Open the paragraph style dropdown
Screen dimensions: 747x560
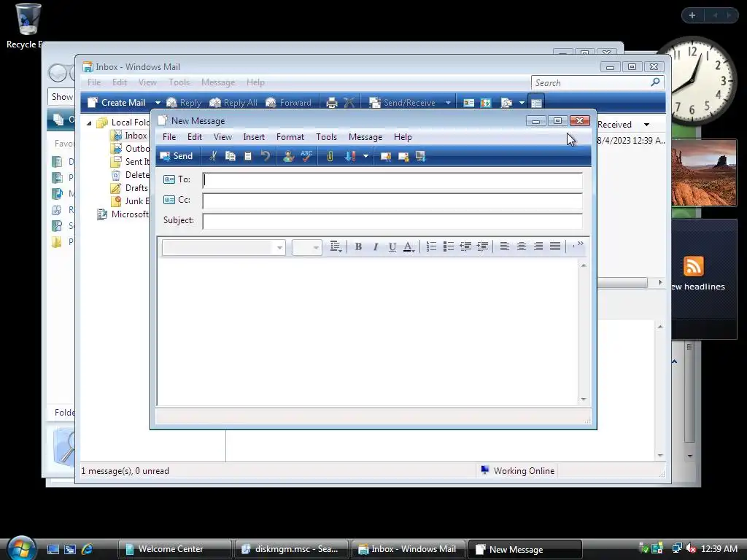tap(336, 246)
